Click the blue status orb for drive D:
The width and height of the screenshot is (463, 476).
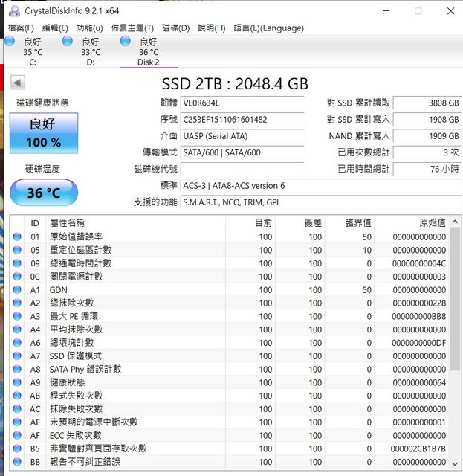[68, 42]
